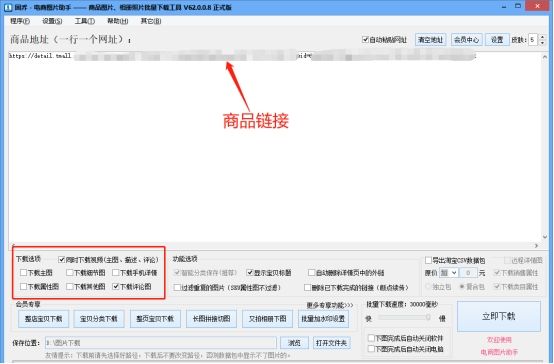
Task: Click the horizontal scrollbar right arrow
Action: (537, 245)
